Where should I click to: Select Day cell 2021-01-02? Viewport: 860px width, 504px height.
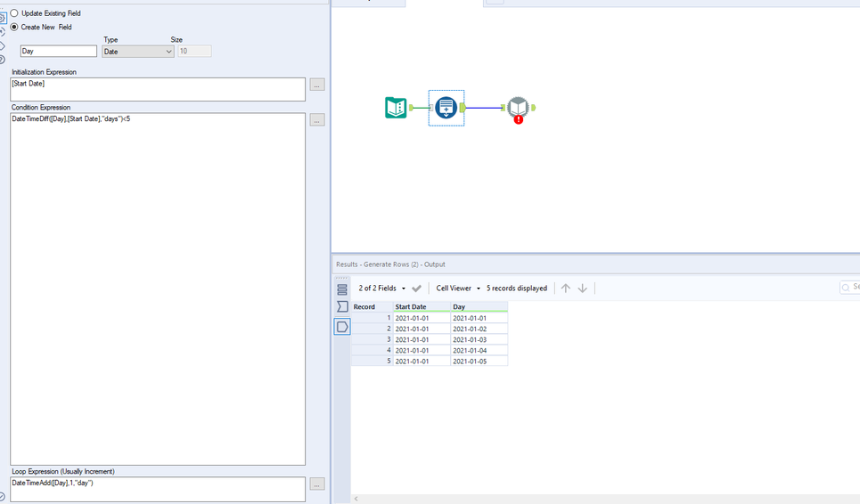[479, 329]
